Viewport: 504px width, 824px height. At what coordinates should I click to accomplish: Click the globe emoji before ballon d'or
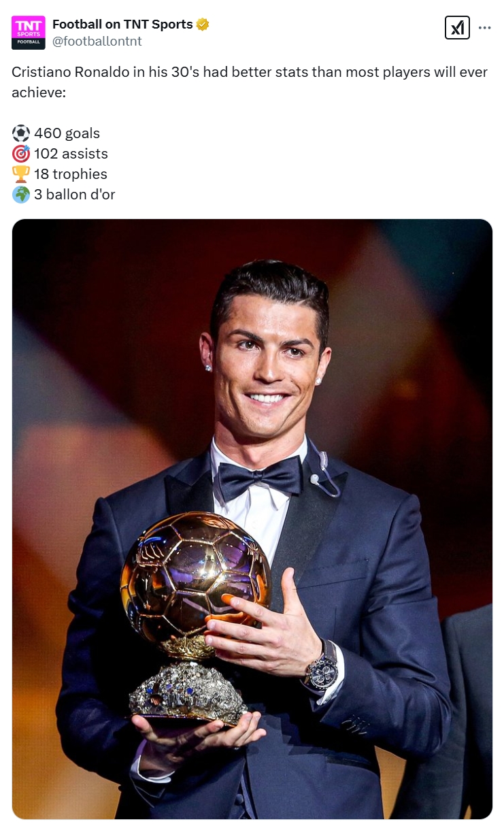coord(21,195)
